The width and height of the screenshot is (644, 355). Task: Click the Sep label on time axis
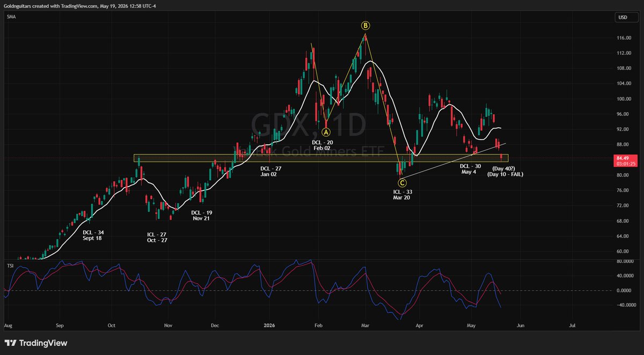60,326
